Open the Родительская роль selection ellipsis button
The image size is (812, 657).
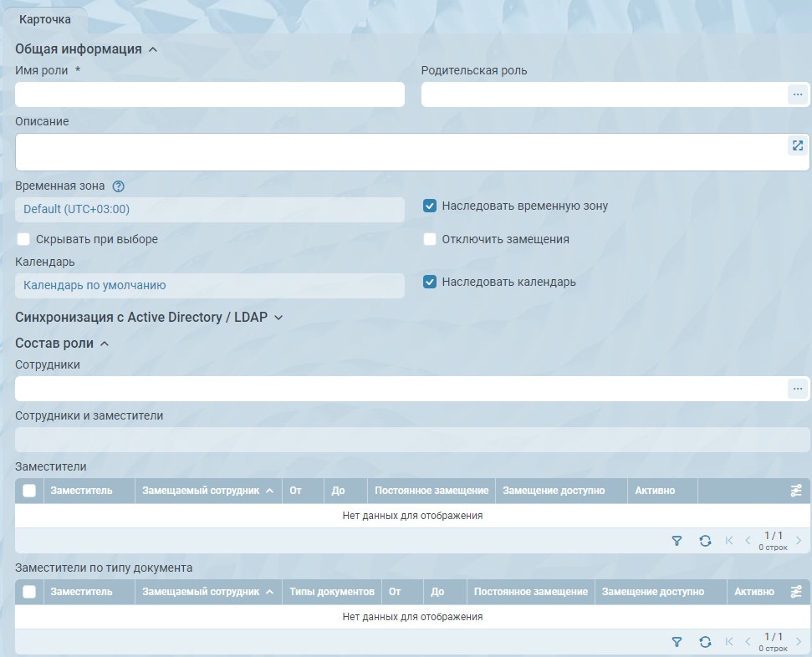coord(797,94)
